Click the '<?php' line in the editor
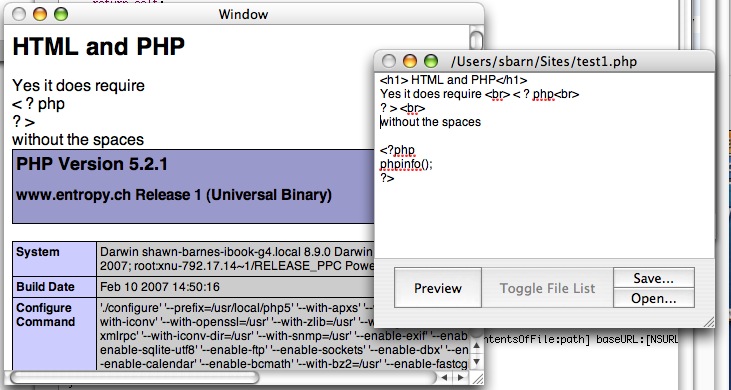The image size is (731, 390). pyautogui.click(x=397, y=150)
